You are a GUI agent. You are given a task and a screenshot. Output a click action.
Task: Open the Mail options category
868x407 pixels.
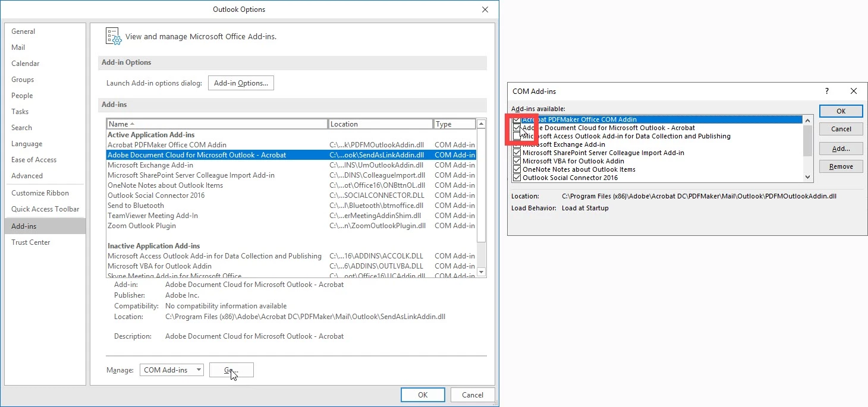click(x=45, y=48)
